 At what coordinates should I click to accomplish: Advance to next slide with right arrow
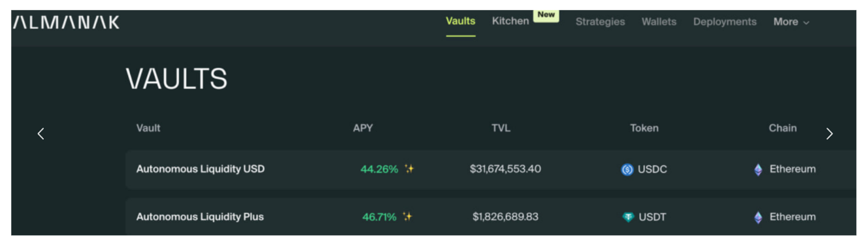829,133
